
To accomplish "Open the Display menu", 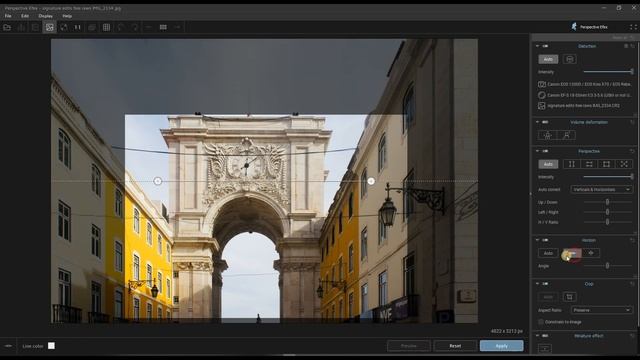I will pos(45,16).
